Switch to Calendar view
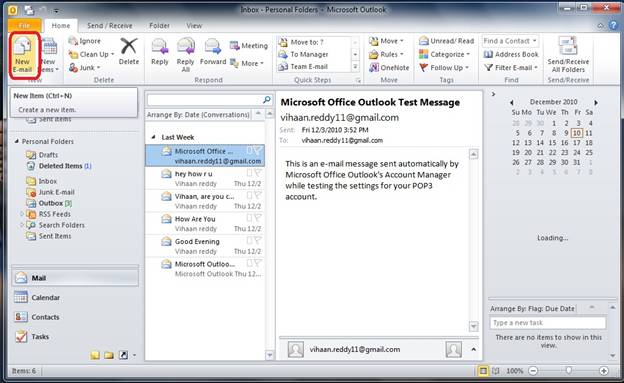Screen dimensions: 624x383 pyautogui.click(x=75, y=297)
